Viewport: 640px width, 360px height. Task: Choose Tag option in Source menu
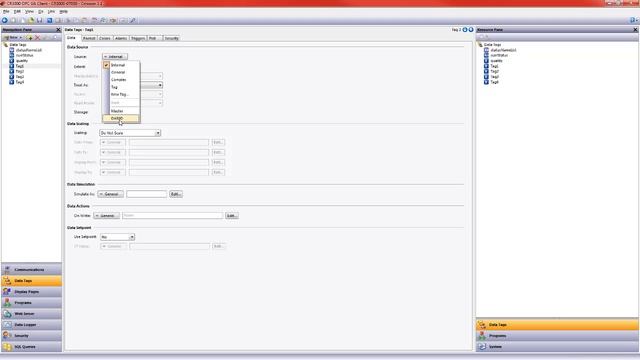click(121, 87)
